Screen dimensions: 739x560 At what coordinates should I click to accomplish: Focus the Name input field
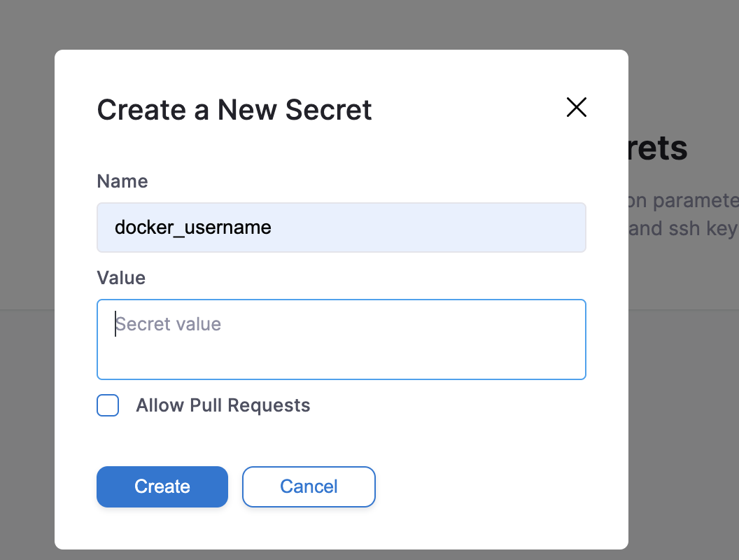[341, 227]
